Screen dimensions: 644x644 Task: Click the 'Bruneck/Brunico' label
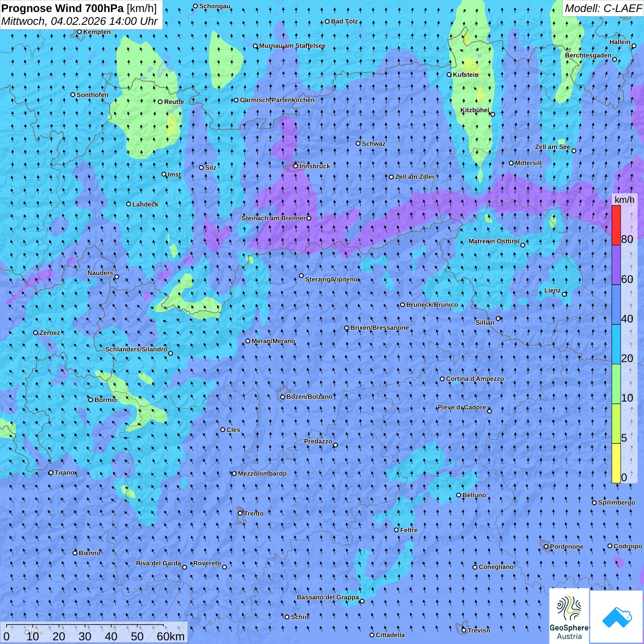click(x=432, y=305)
